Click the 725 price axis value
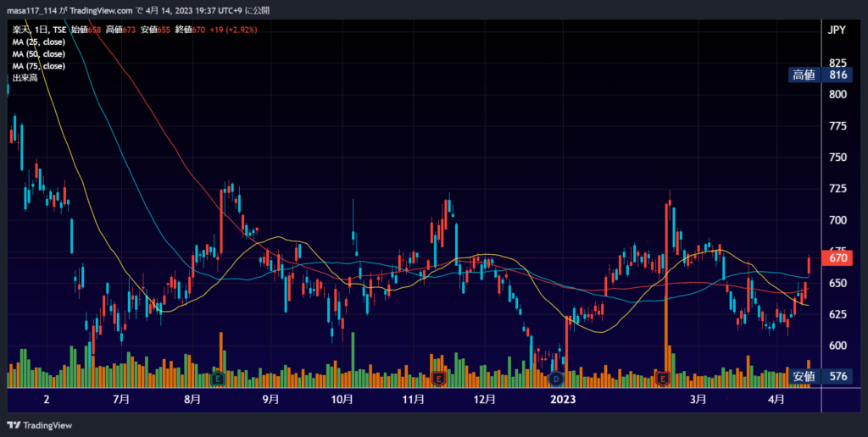The image size is (868, 437). point(838,189)
